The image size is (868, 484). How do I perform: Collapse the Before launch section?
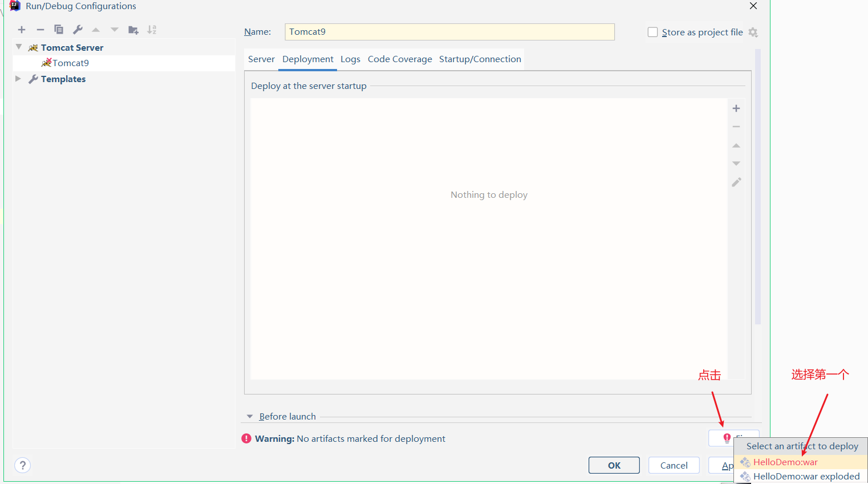click(249, 417)
